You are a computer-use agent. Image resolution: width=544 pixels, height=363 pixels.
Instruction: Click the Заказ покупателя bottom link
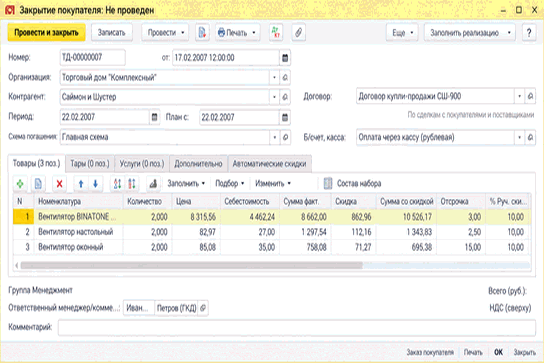[430, 352]
